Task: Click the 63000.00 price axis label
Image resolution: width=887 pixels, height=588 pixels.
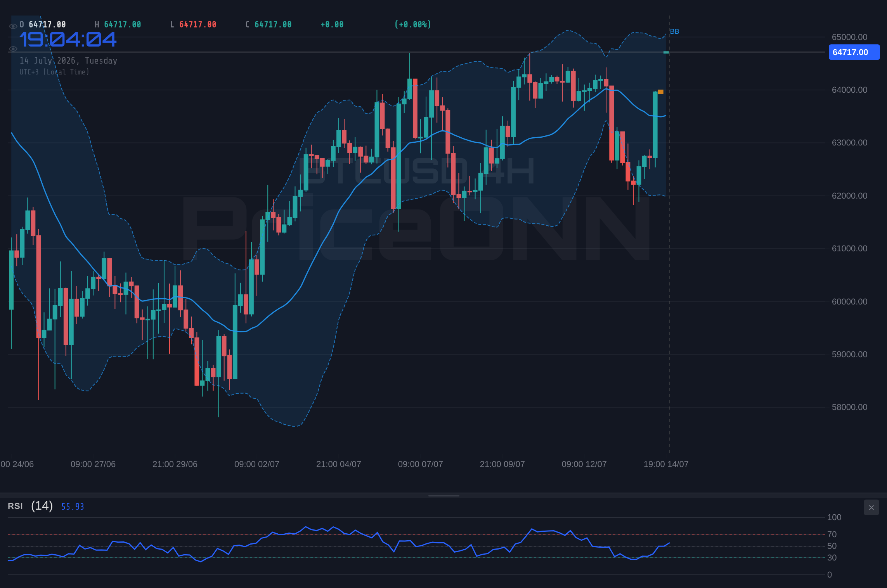Action: [x=849, y=143]
